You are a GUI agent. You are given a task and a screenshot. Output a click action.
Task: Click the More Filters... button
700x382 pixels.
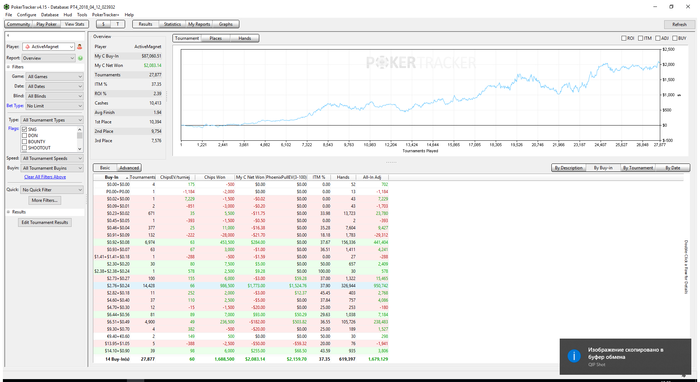[45, 200]
